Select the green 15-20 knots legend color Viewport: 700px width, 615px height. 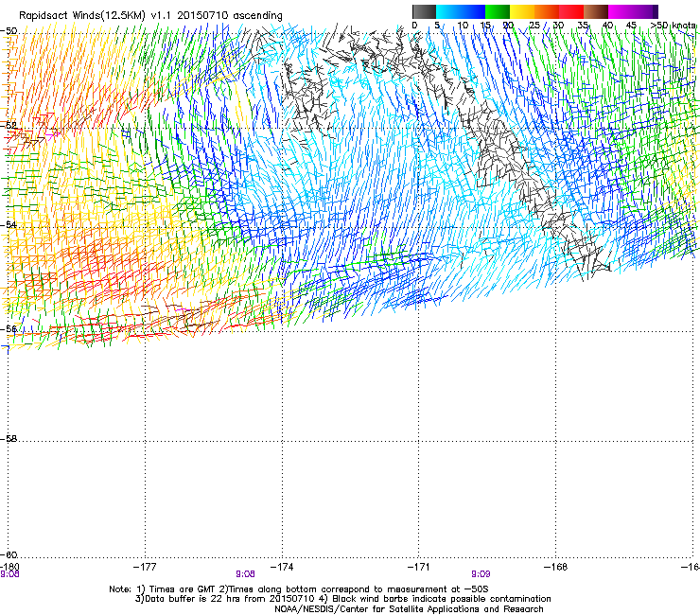498,11
